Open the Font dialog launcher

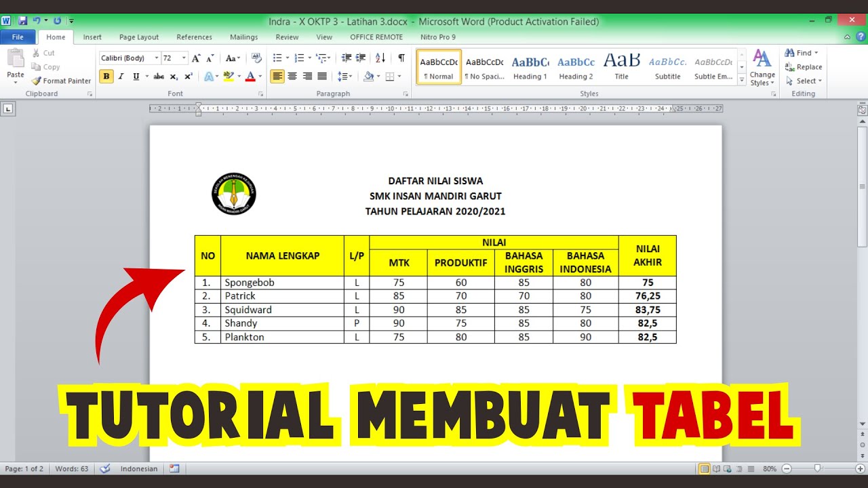[260, 94]
